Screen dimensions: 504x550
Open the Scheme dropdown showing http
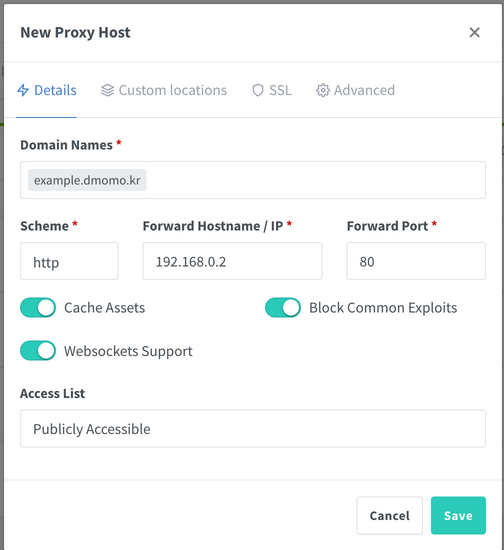[69, 261]
